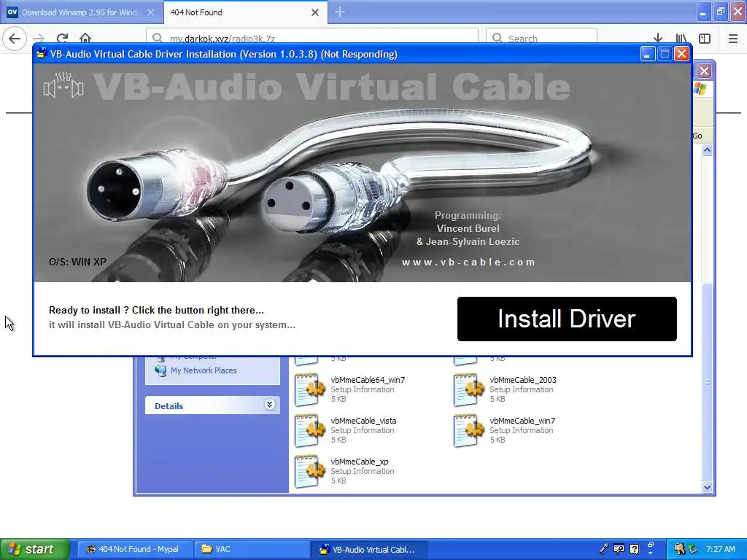This screenshot has width=747, height=560.
Task: Click explorer scrollbar down arrow
Action: click(x=707, y=487)
